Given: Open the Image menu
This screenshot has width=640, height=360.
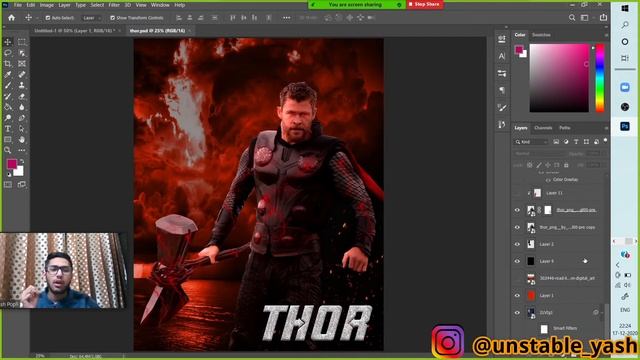Looking at the screenshot, I should pos(47,5).
